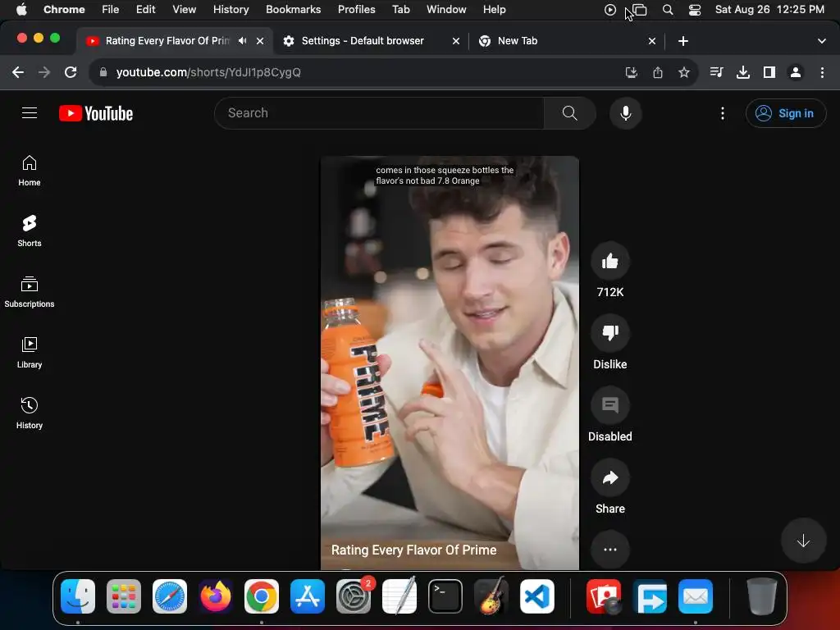Click the Dislike thumbs-down button

tap(609, 333)
